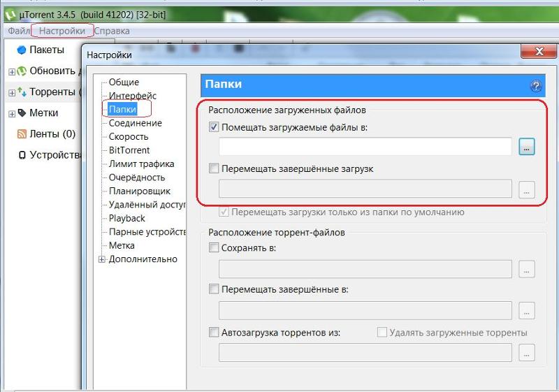The width and height of the screenshot is (559, 392).
Task: Click the Ленты RSS icon
Action: (x=22, y=134)
